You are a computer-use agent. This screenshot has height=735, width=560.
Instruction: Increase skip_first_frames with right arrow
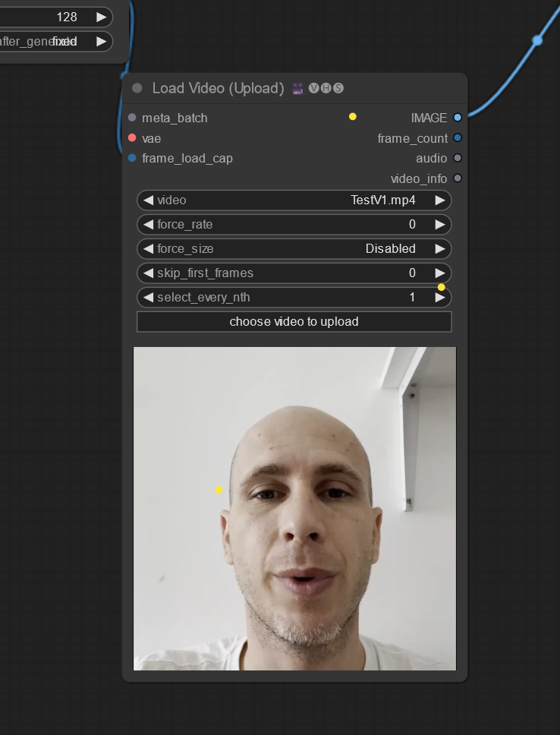[x=439, y=273]
